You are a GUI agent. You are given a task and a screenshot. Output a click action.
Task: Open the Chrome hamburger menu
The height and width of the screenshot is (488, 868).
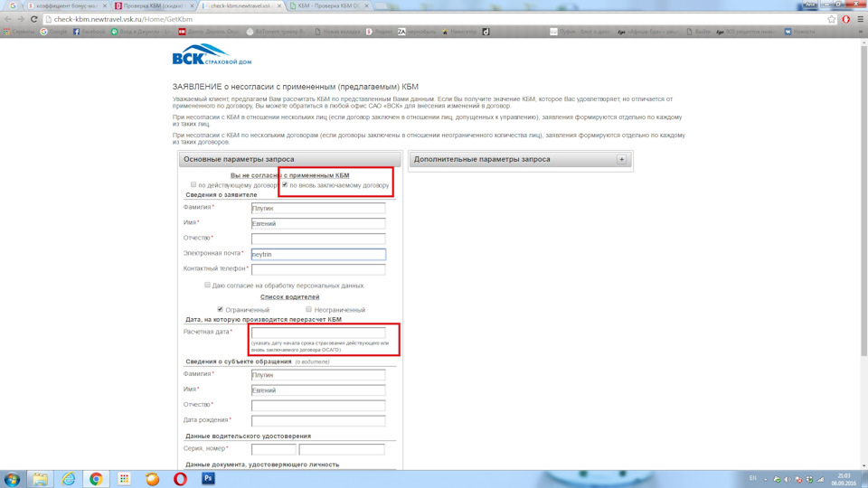[860, 19]
